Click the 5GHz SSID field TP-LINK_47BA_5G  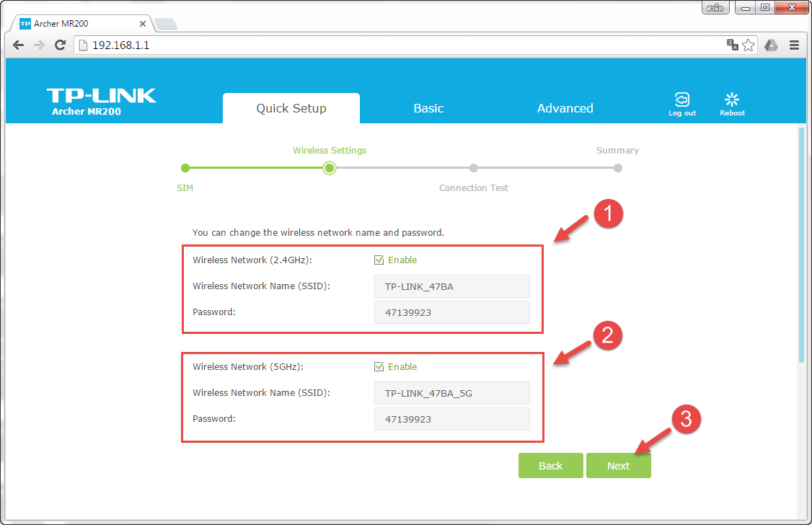[452, 393]
